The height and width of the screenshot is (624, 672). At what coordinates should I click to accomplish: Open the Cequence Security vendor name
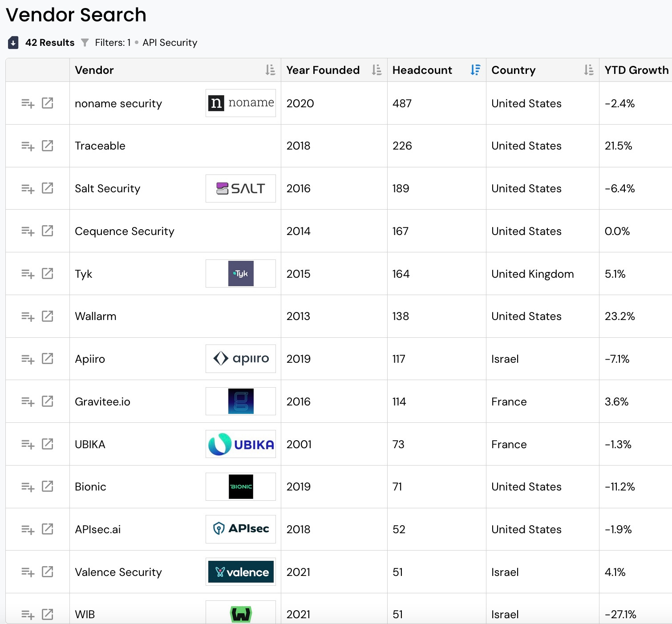125,231
